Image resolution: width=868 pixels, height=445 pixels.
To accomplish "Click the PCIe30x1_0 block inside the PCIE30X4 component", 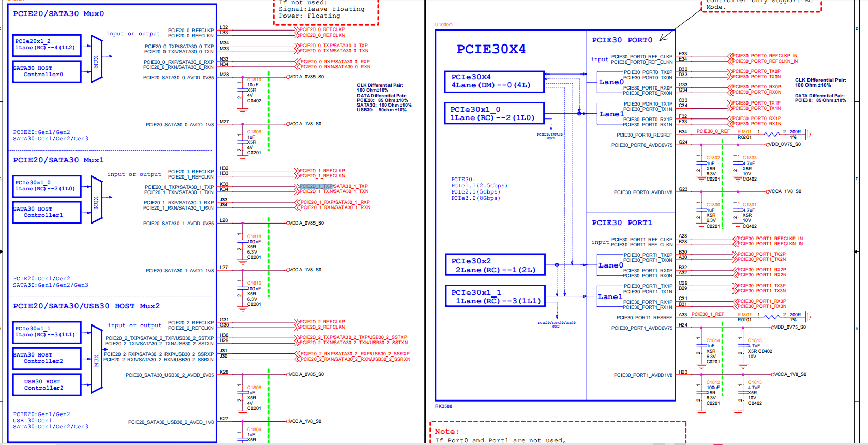I will pos(495,114).
